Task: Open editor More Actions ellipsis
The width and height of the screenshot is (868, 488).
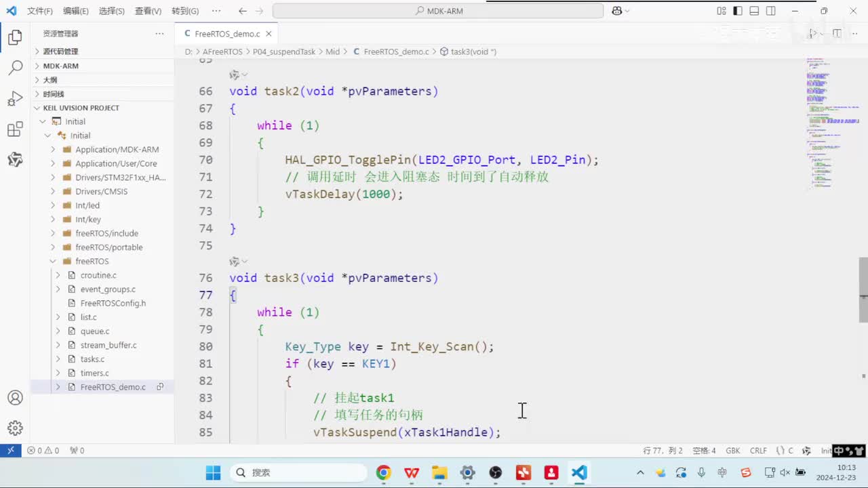Action: (x=856, y=33)
